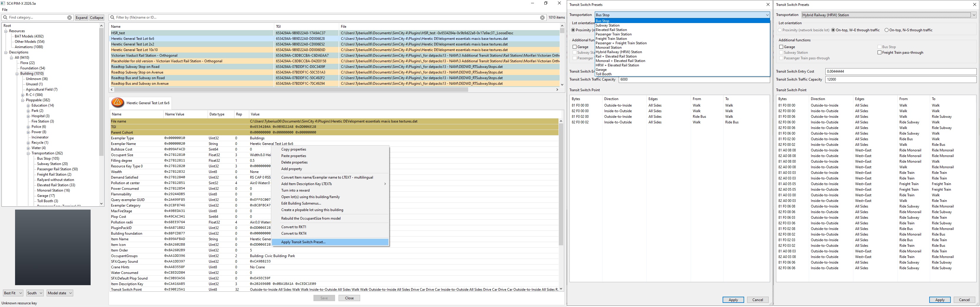This screenshot has width=980, height=307.
Task: Click the Transit Switch Entry Cost field 0.00444444
Action: click(901, 71)
